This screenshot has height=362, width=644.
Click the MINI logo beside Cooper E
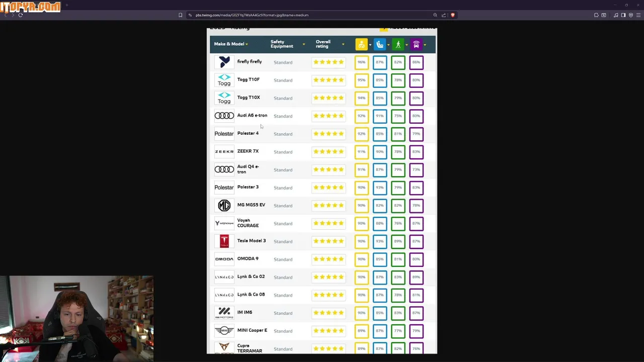224,330
